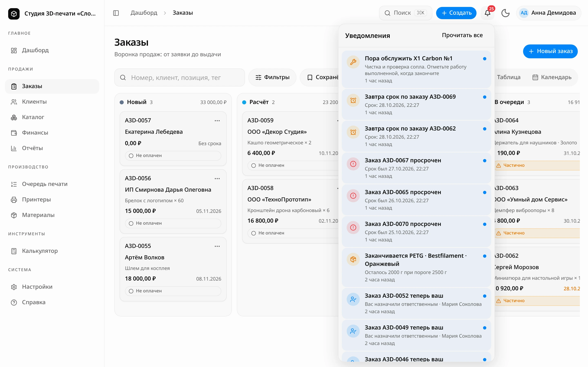Open three-dot menu on order A3D-0055
The height and width of the screenshot is (367, 588).
tap(217, 246)
